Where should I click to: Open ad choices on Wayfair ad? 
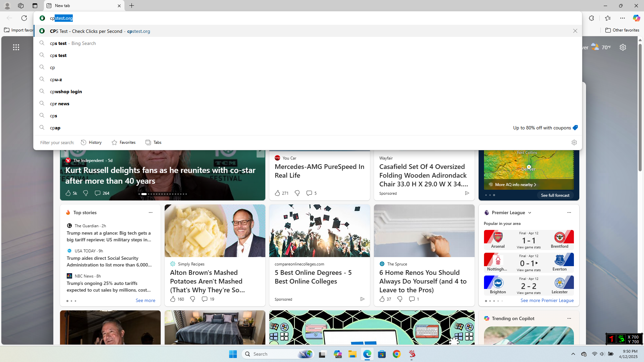pyautogui.click(x=467, y=193)
